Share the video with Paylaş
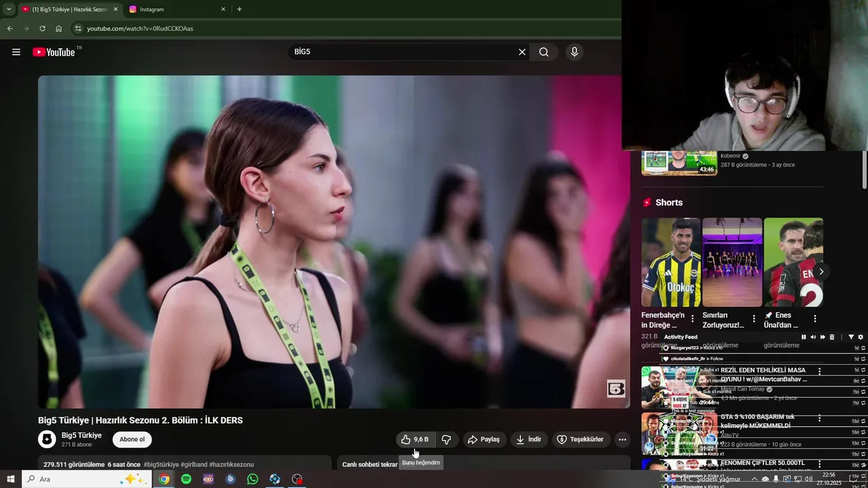 [484, 439]
